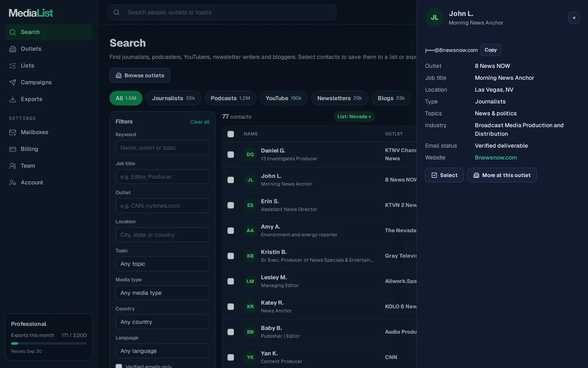Open Campaigns page in sidebar
The image size is (588, 368).
coord(49,82)
